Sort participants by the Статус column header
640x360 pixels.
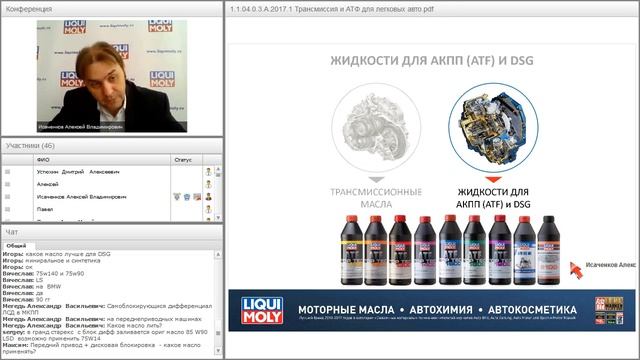pos(186,160)
